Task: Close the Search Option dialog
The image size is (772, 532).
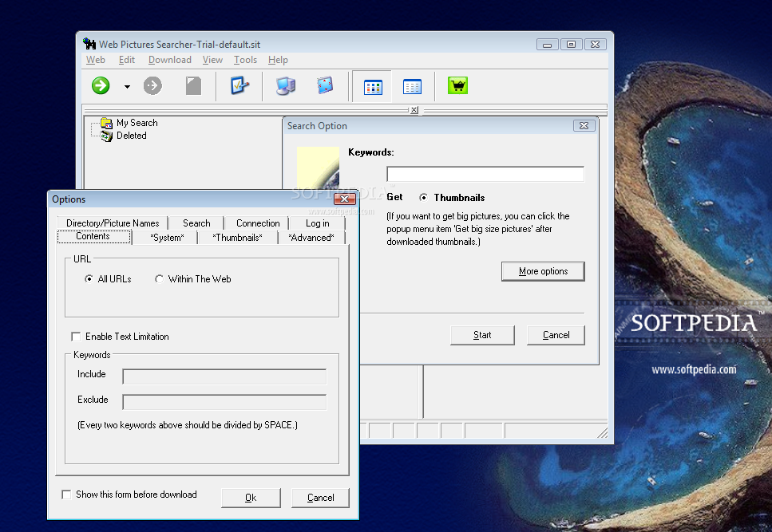Action: (x=584, y=126)
